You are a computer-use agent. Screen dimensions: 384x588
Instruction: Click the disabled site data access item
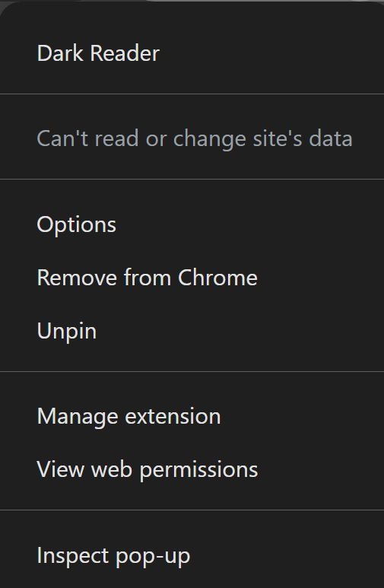click(x=192, y=138)
